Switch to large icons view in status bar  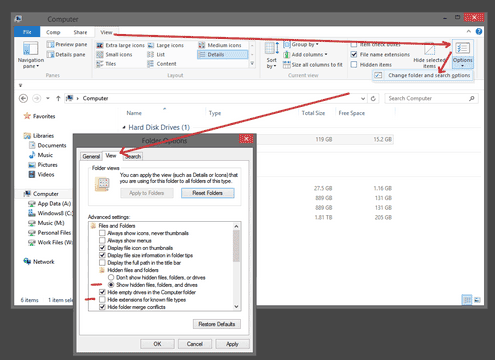(x=477, y=300)
